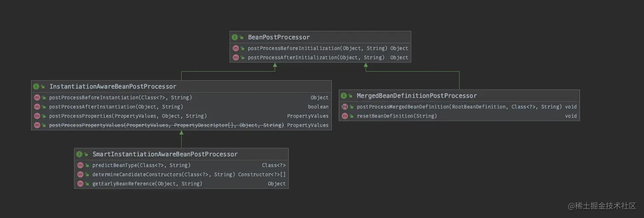Select the MergedBeanDefinitionPostProcessor title text
Viewport: 644px width, 218px height.
(x=417, y=96)
